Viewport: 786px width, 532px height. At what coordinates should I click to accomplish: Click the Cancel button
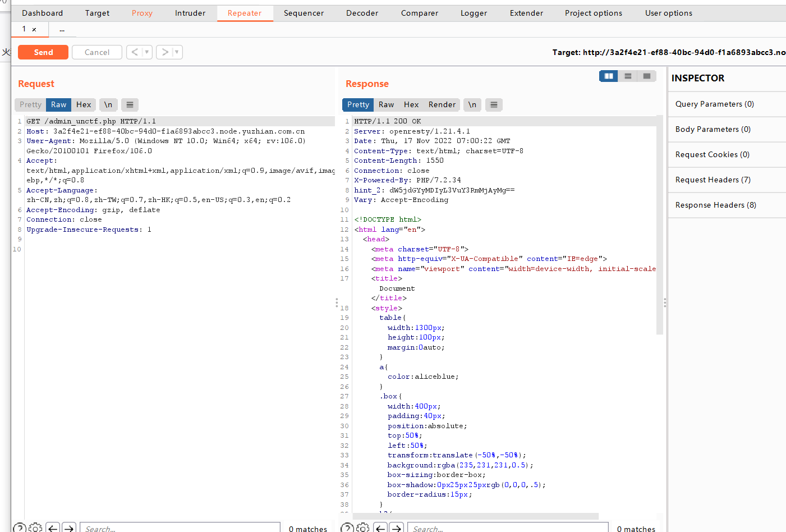click(x=97, y=52)
